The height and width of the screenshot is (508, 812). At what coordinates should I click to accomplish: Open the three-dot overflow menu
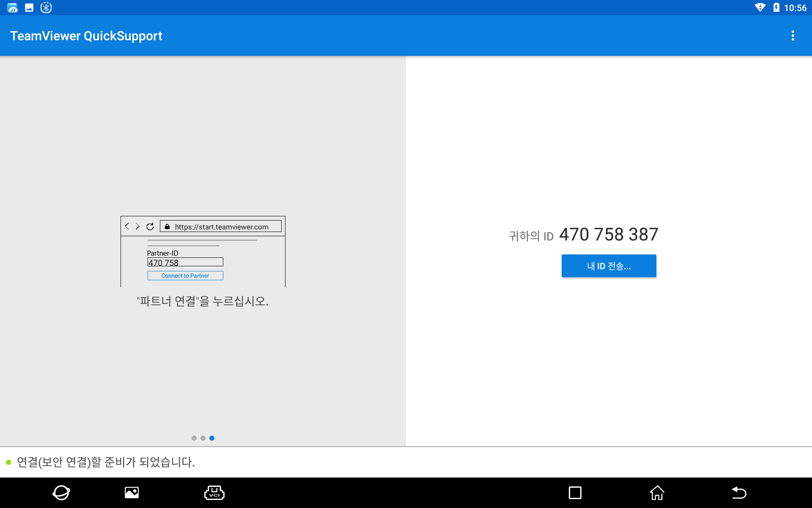click(793, 36)
